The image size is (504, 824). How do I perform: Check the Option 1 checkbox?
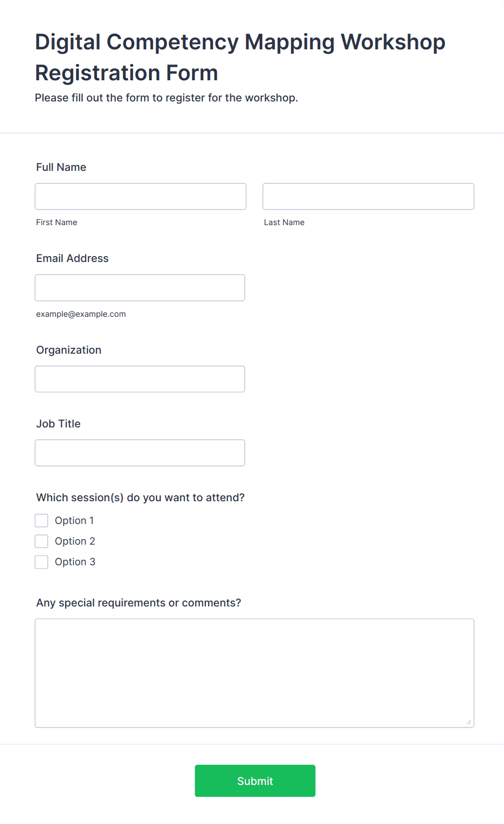pos(42,521)
